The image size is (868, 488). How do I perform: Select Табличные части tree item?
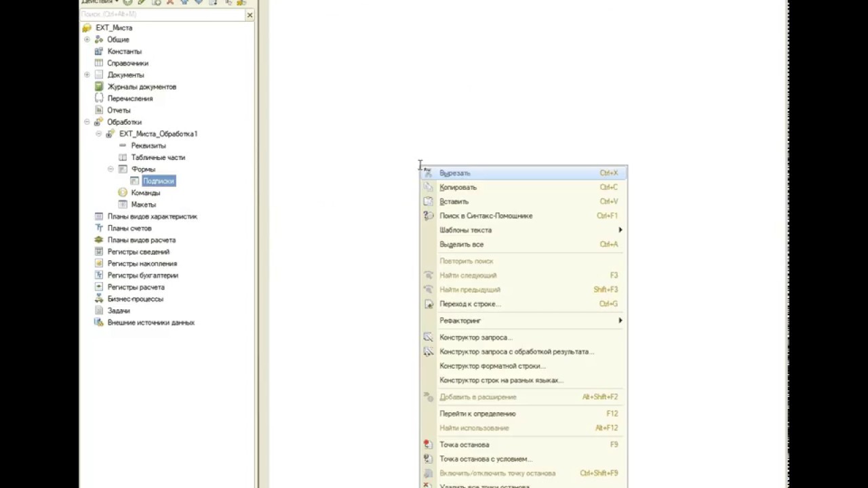(x=158, y=157)
